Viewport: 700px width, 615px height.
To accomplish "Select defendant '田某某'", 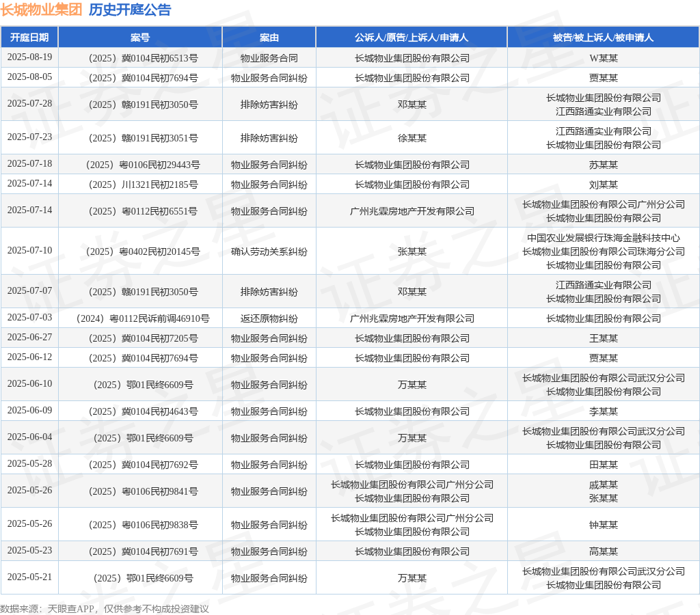I will (604, 465).
